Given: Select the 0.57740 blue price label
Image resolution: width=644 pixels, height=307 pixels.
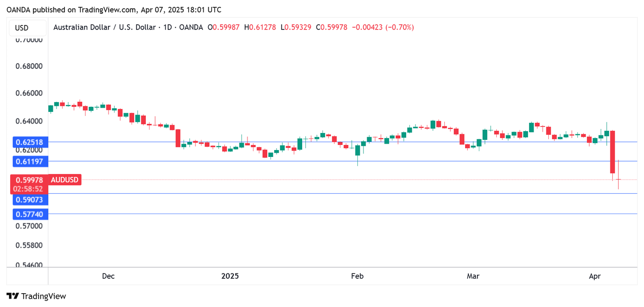Looking at the screenshot, I should pos(29,214).
